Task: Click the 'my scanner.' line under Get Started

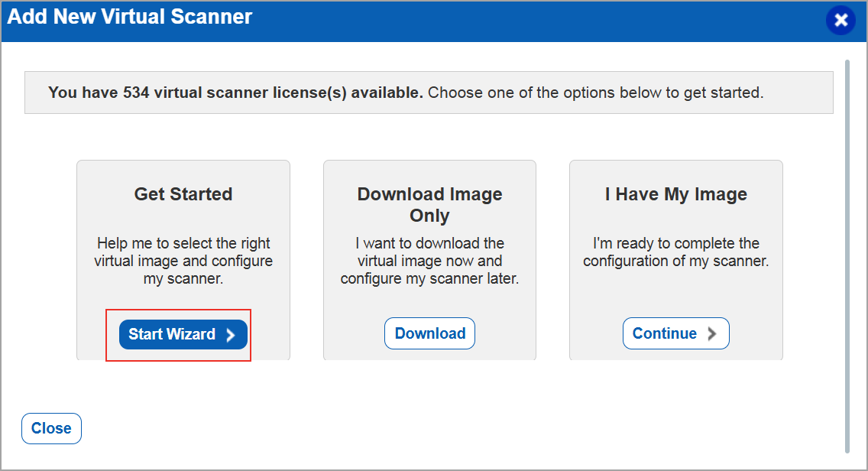Action: pos(183,279)
